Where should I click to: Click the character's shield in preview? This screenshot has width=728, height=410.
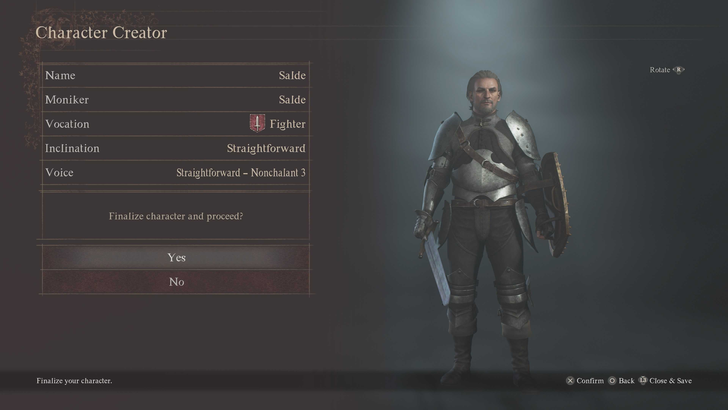pyautogui.click(x=555, y=204)
